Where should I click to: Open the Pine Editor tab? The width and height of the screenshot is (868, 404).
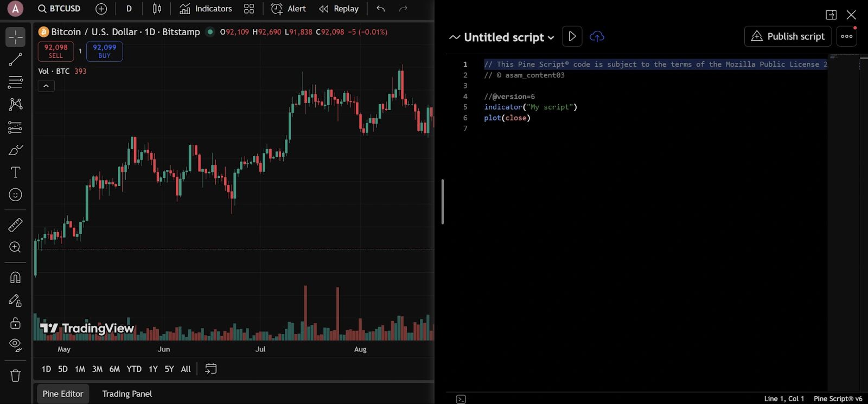point(63,394)
